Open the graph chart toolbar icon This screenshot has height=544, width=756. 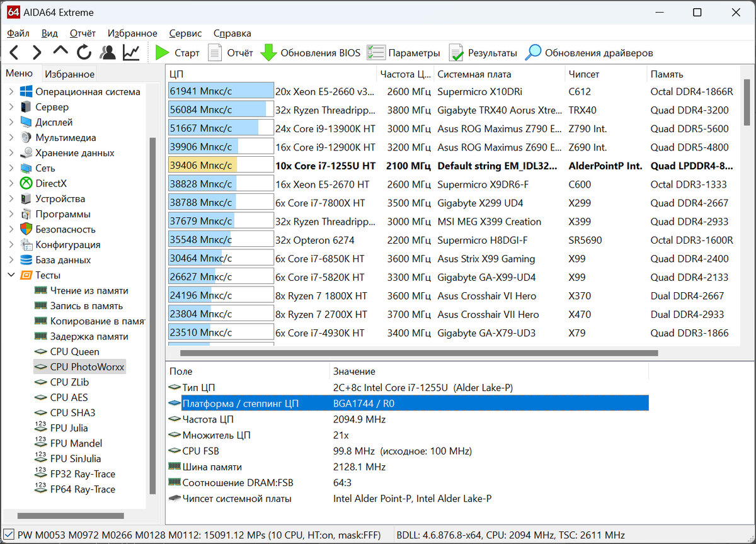pos(131,53)
